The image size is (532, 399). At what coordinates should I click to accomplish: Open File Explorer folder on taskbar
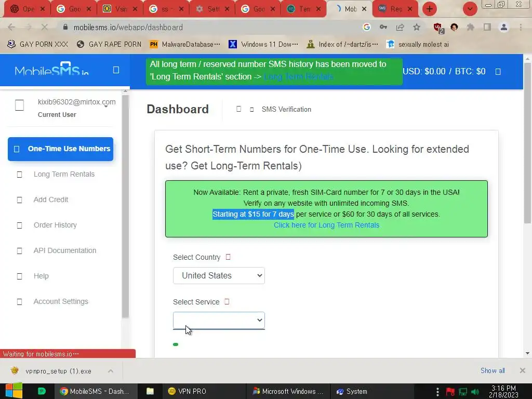point(150,391)
